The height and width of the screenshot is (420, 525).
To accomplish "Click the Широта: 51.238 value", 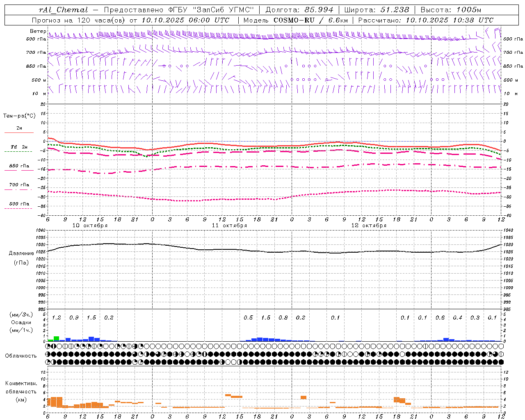I will point(377,10).
